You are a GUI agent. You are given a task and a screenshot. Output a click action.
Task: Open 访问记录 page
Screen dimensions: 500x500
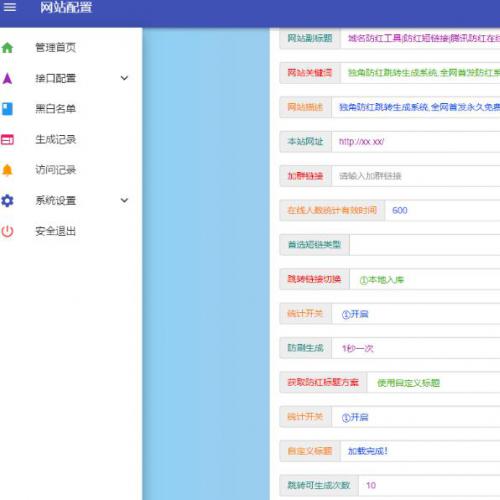click(x=56, y=170)
